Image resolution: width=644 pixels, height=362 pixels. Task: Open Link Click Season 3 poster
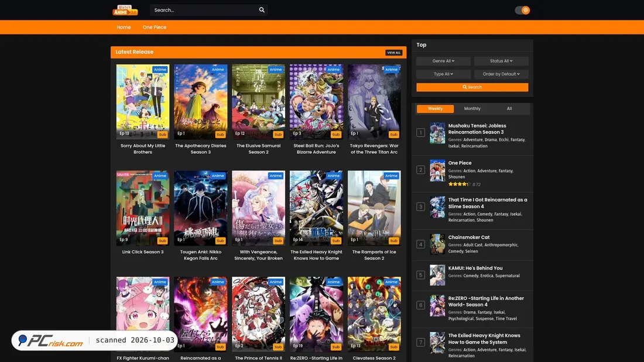(x=142, y=208)
